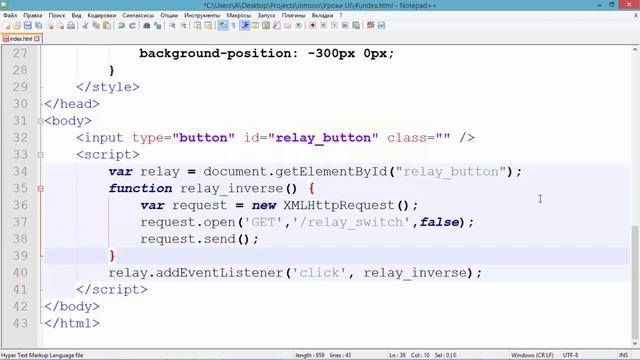This screenshot has height=360, width=640.
Task: Open the Опции menu
Action: [169, 15]
